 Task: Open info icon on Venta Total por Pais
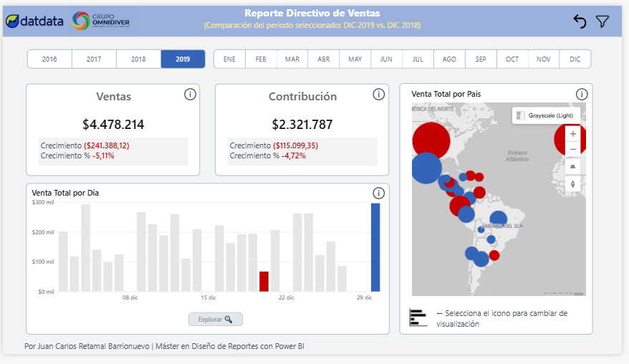(x=582, y=95)
